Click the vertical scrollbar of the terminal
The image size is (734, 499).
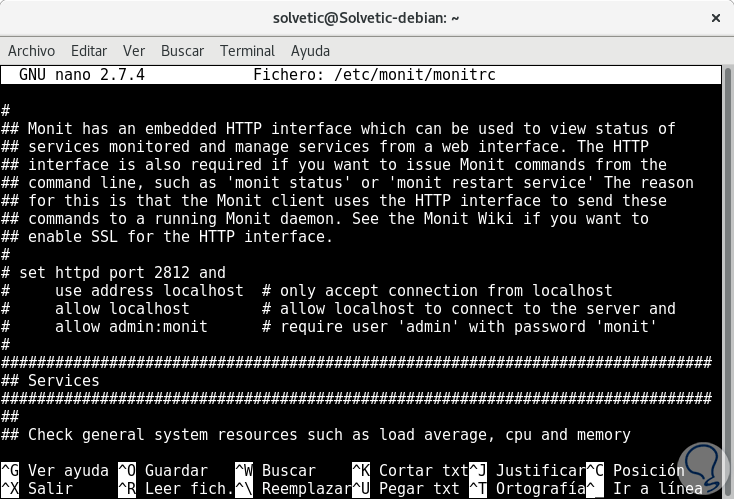point(727,281)
